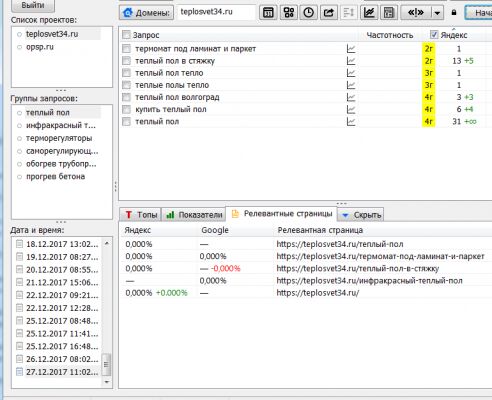Select checkbox for теплый пол волгоград
Image resolution: width=492 pixels, height=400 pixels.
[x=126, y=97]
